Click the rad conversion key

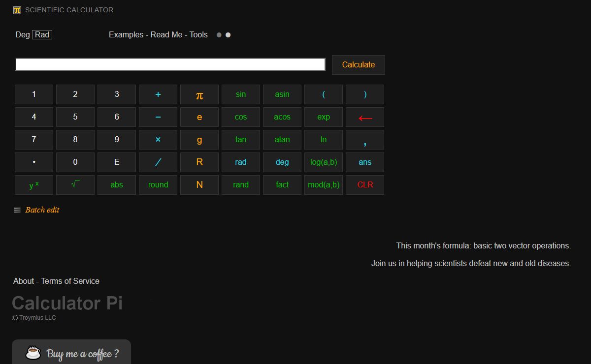point(241,162)
